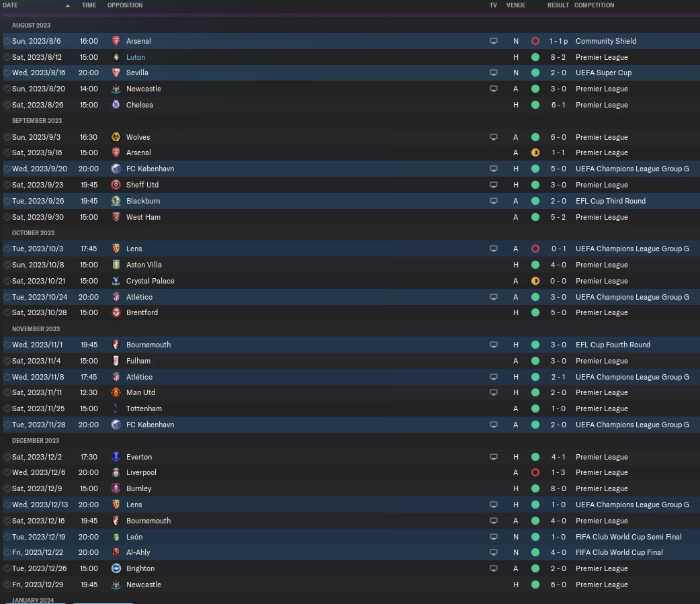Toggle the check circle beside Wed 2023/9/20 fixture
This screenshot has width=700, height=604.
[7, 169]
